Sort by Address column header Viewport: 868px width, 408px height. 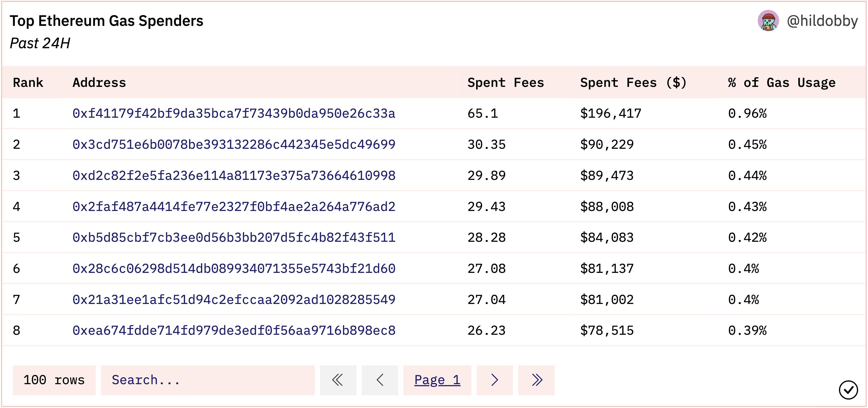click(99, 83)
